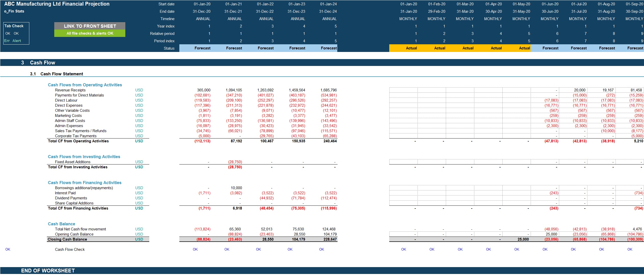Select the USD unit cell beside Interest Paid

coord(139,193)
